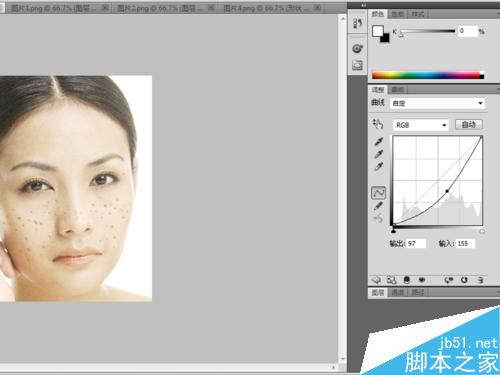Viewport: 500px width, 375px height.
Task: Open the Brush presets dock icon
Action: (357, 49)
